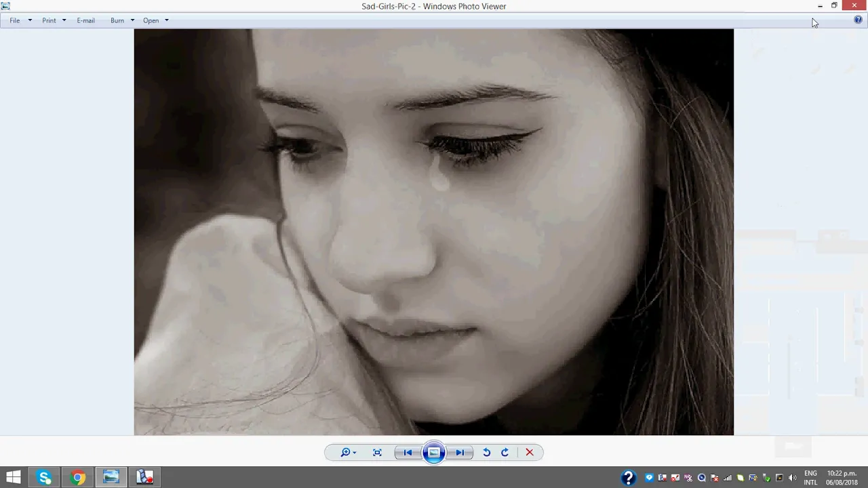868x488 pixels.
Task: Click the magnifier Q tray icon
Action: [x=702, y=478]
